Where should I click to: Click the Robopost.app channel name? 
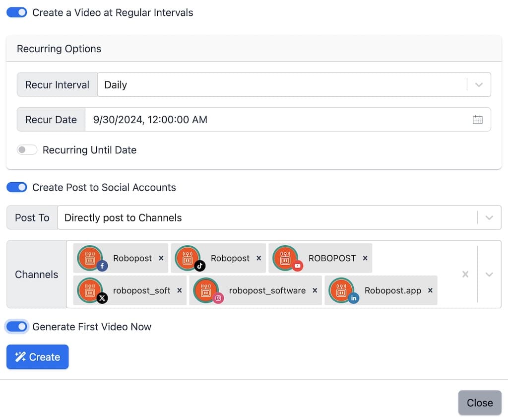pos(393,290)
